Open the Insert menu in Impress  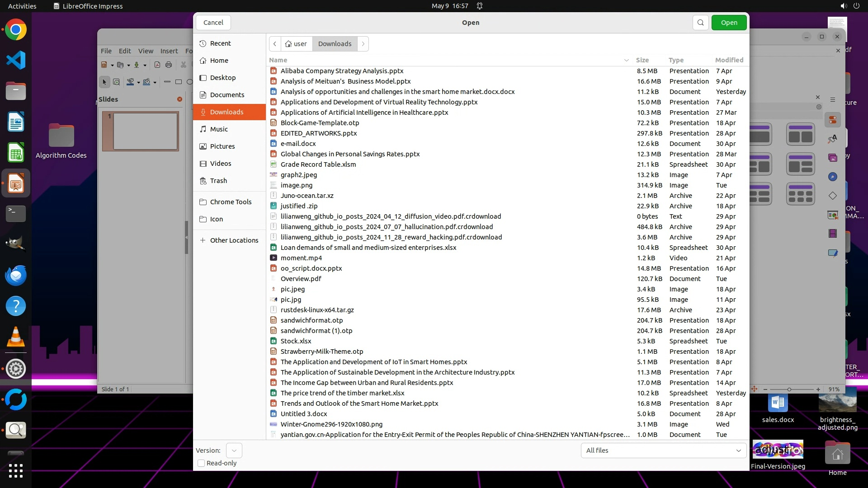pos(169,51)
